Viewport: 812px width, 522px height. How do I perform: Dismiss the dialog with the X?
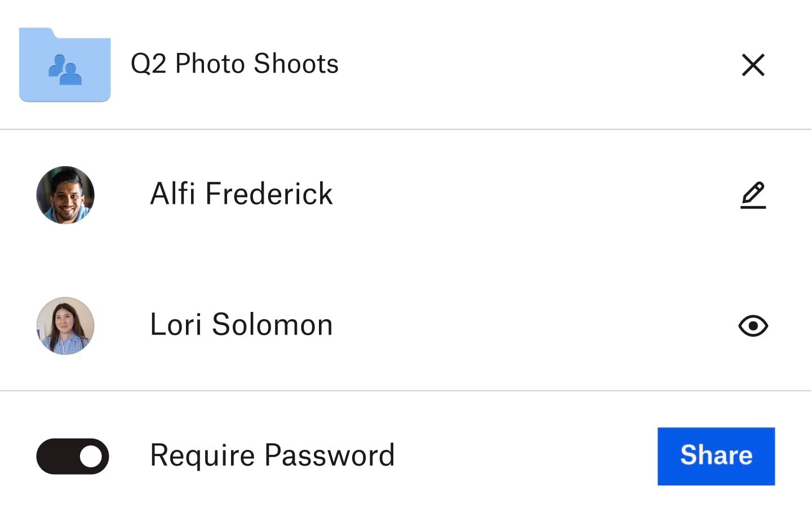[753, 65]
